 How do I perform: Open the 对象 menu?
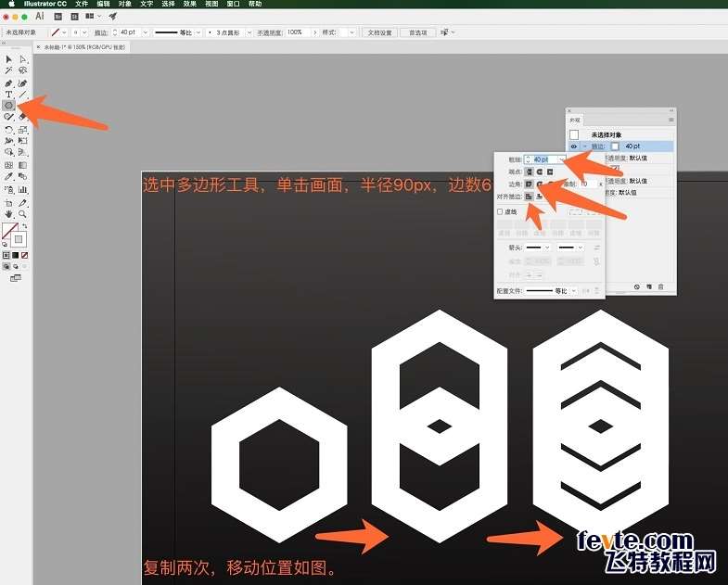click(125, 4)
